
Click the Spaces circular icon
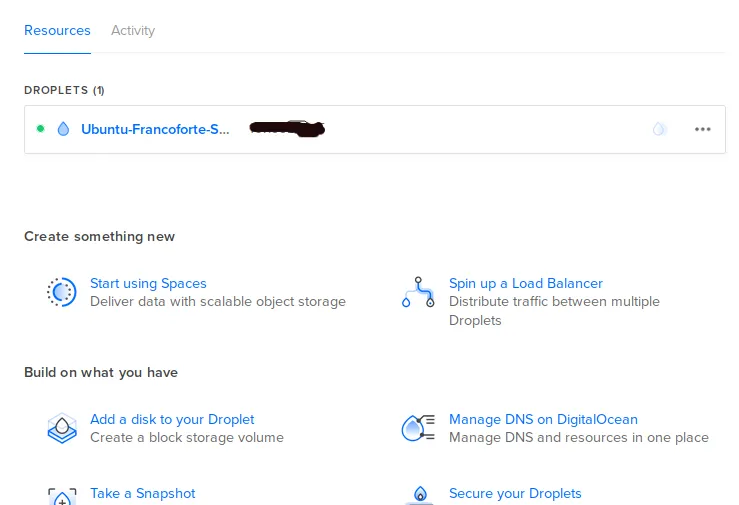pyautogui.click(x=62, y=292)
